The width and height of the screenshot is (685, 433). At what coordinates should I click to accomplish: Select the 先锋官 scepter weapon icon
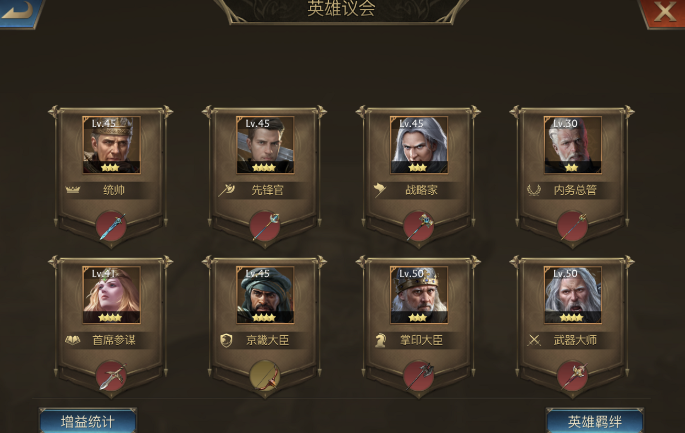click(265, 226)
